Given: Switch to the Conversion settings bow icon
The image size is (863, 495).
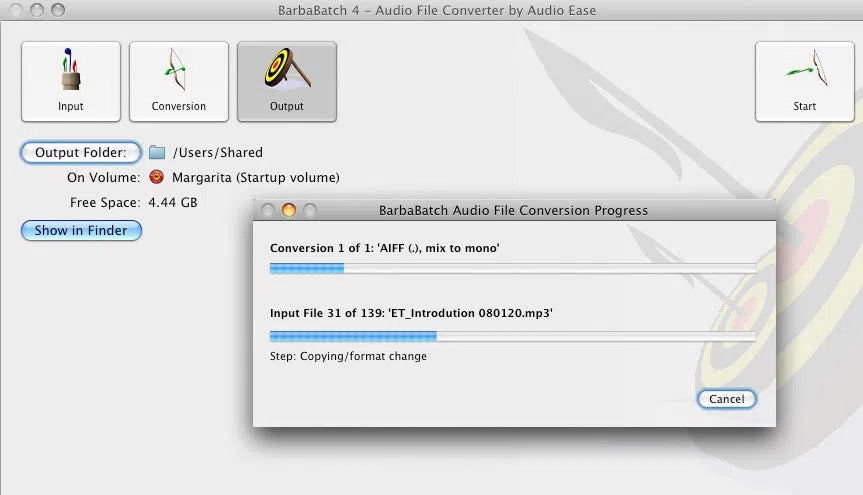Looking at the screenshot, I should (x=179, y=81).
